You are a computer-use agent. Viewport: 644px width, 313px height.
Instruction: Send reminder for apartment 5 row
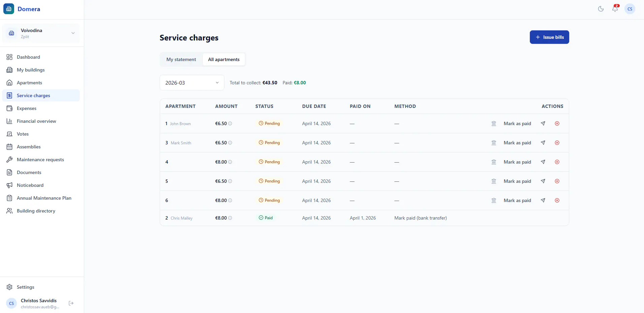click(x=543, y=181)
